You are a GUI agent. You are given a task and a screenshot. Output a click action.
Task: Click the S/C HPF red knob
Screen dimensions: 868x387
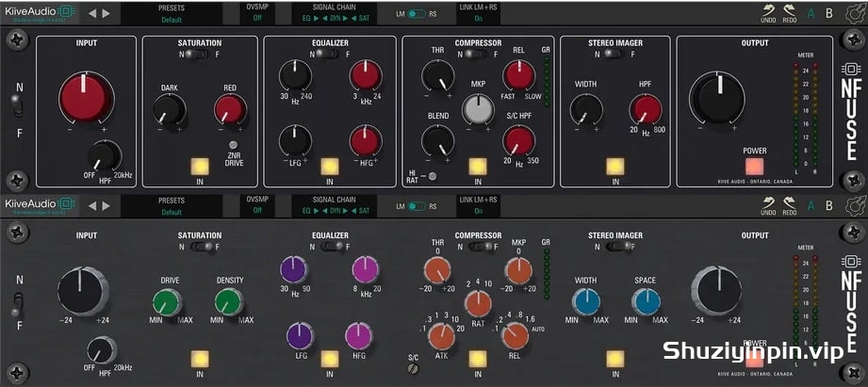519,140
